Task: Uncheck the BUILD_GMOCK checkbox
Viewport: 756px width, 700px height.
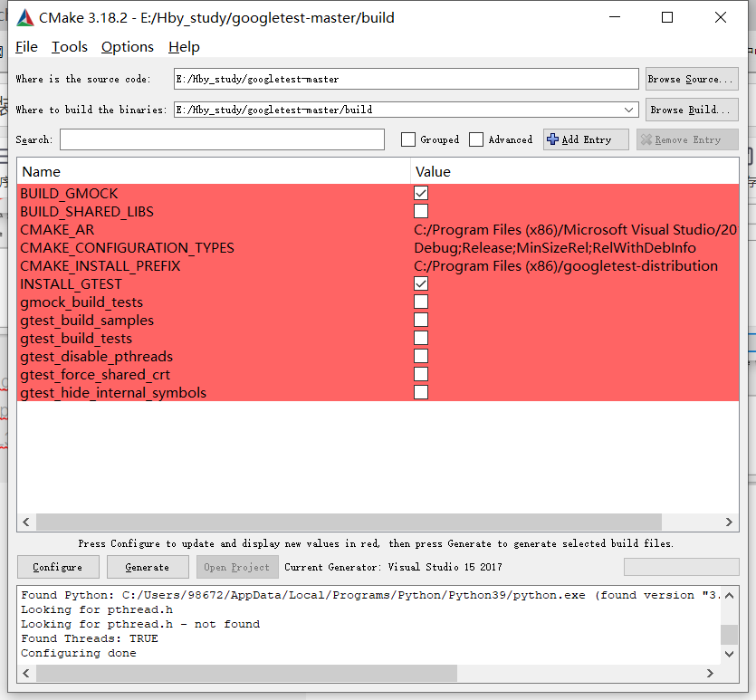Action: click(420, 193)
